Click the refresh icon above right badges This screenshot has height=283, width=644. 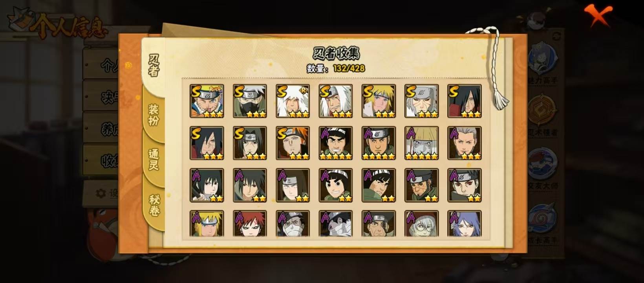point(556,36)
